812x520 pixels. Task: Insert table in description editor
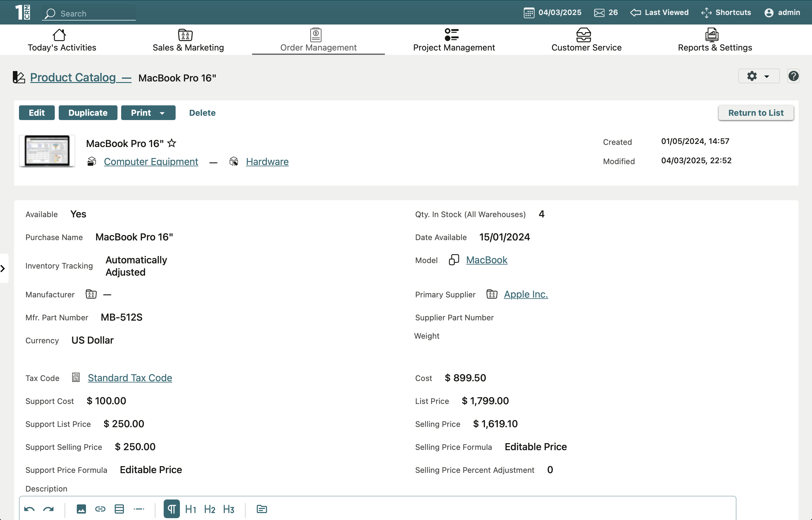coord(119,509)
